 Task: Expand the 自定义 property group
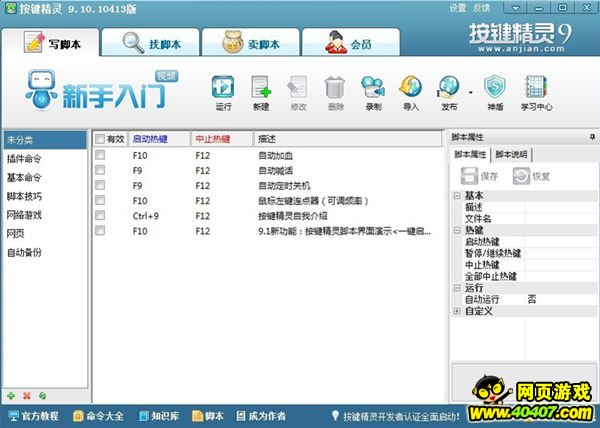[457, 311]
